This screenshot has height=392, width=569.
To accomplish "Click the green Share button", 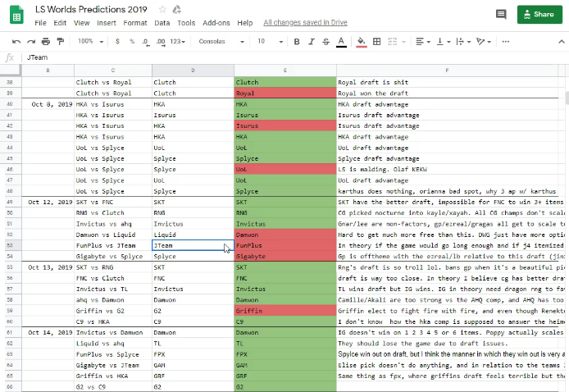I will coord(539,15).
